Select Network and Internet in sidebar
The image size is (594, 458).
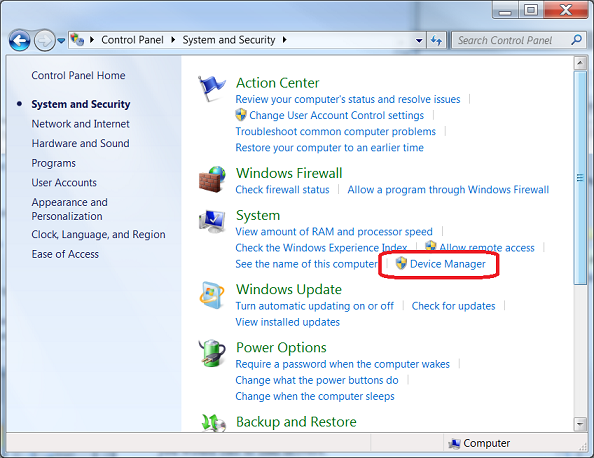80,124
